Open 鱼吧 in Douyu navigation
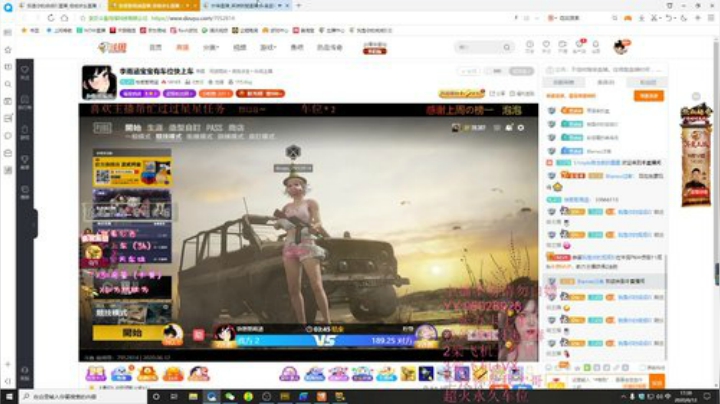The image size is (720, 404). click(x=297, y=47)
